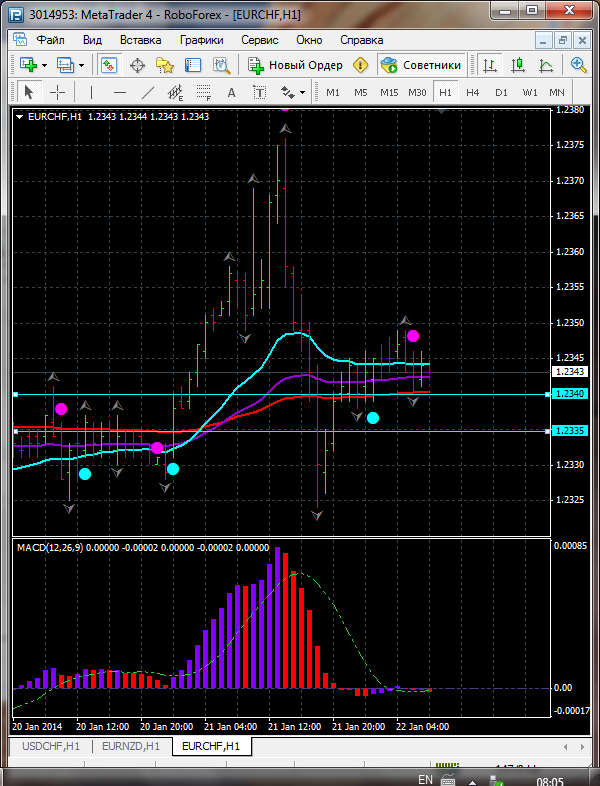Click the Новый Ордер button
The height and width of the screenshot is (786, 600).
pos(296,65)
